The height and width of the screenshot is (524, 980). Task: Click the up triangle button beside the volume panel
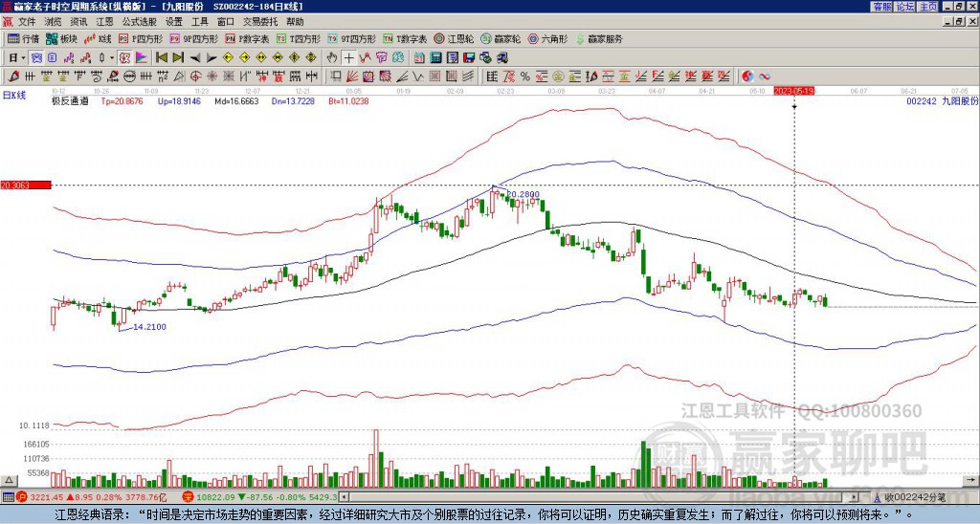point(8,480)
